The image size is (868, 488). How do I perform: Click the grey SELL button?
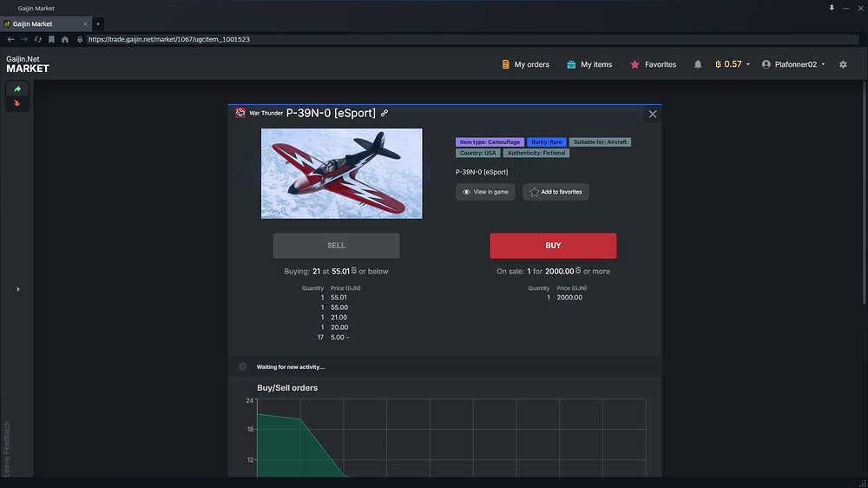(336, 246)
